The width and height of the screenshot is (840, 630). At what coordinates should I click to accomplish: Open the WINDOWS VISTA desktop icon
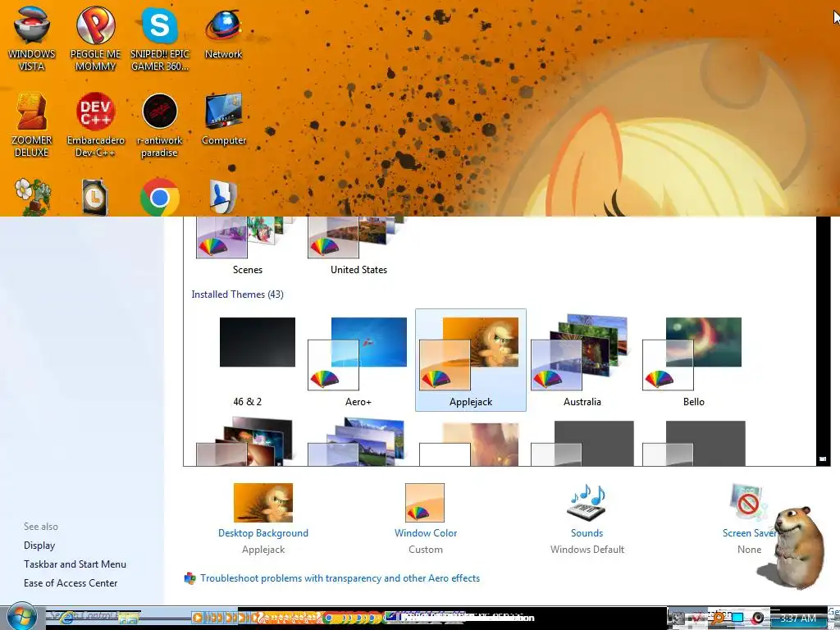(32, 38)
